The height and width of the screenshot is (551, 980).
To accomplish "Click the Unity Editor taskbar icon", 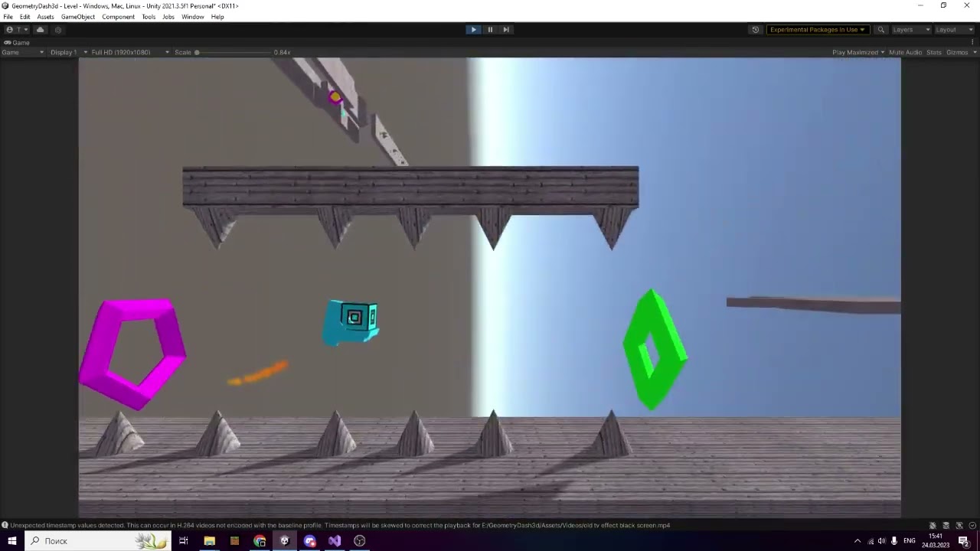I will coord(285,541).
